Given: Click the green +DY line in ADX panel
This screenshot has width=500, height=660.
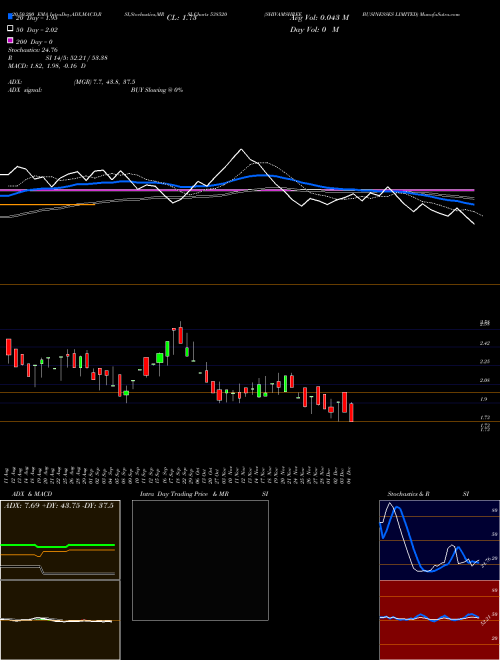Looking at the screenshot, I should pyautogui.click(x=58, y=546).
